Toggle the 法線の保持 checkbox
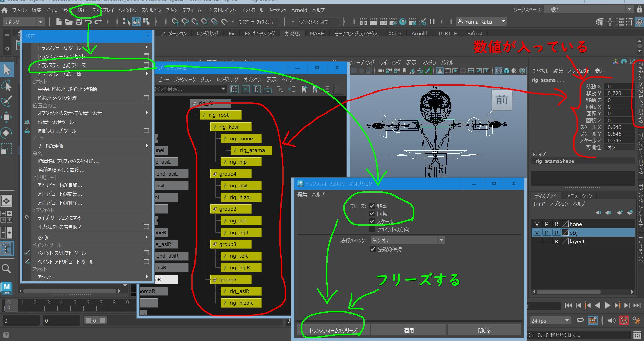Screen dimensions: 644x341 pos(373,249)
